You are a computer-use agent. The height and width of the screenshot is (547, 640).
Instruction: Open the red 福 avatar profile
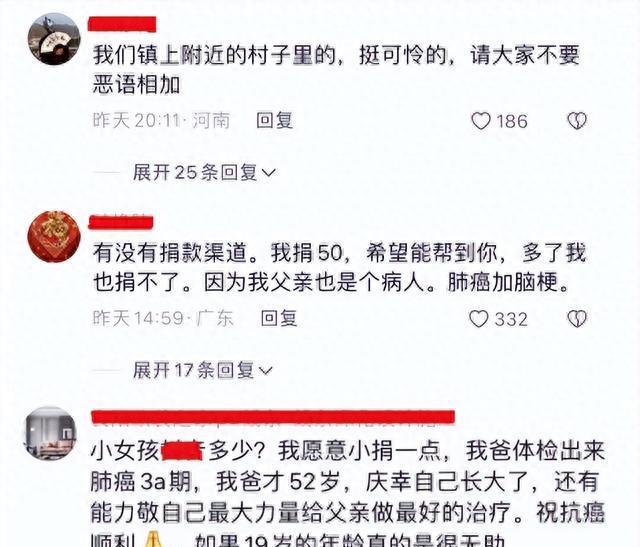(x=54, y=237)
